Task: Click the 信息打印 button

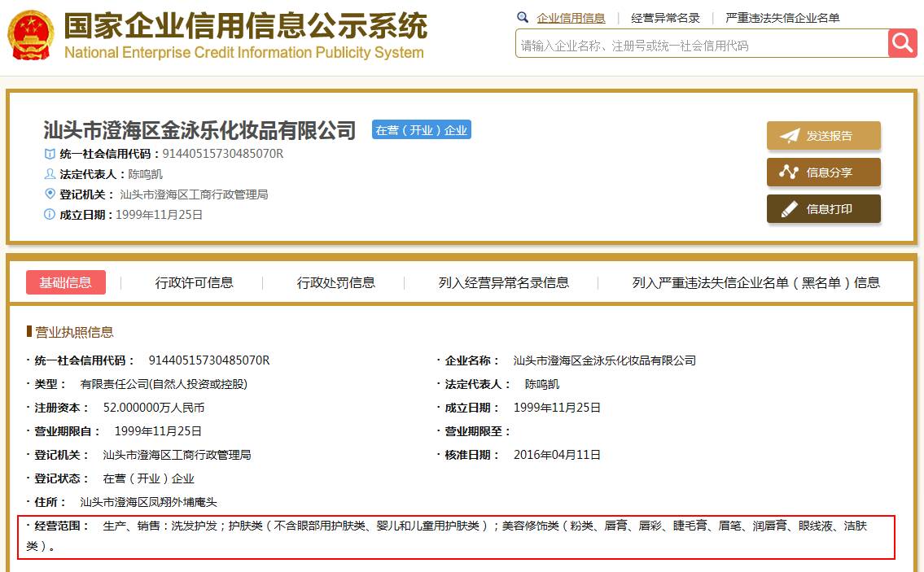Action: click(x=823, y=209)
